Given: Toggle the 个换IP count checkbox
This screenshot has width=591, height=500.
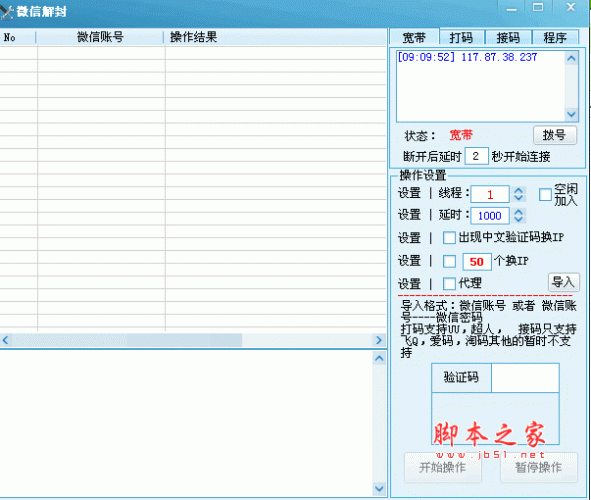Looking at the screenshot, I should tap(449, 261).
